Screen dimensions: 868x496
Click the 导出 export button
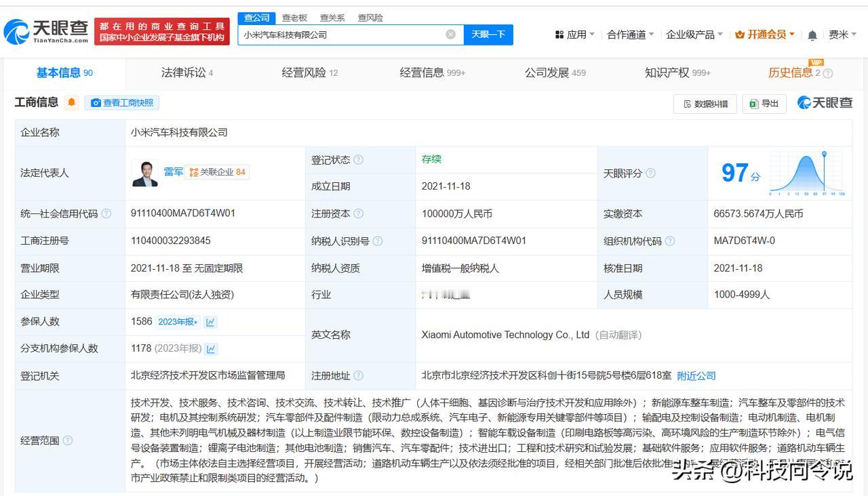(764, 104)
